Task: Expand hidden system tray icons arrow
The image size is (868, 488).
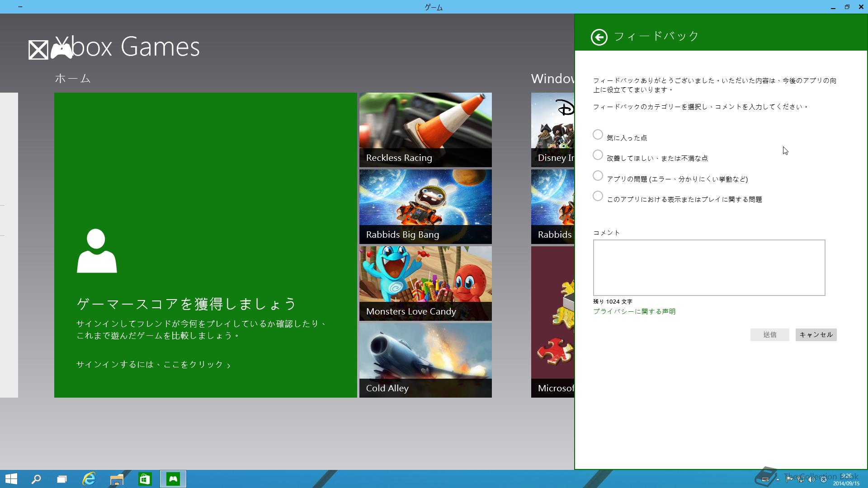Action: (778, 479)
